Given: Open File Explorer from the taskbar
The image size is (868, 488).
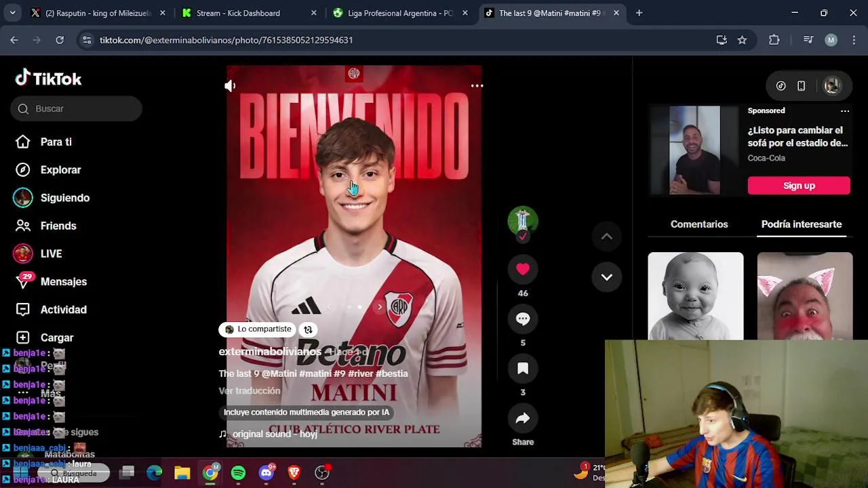Looking at the screenshot, I should coord(182,472).
